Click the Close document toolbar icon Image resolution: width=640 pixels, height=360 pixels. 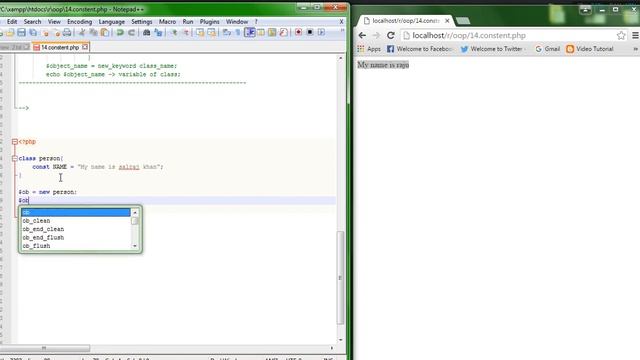click(45, 32)
